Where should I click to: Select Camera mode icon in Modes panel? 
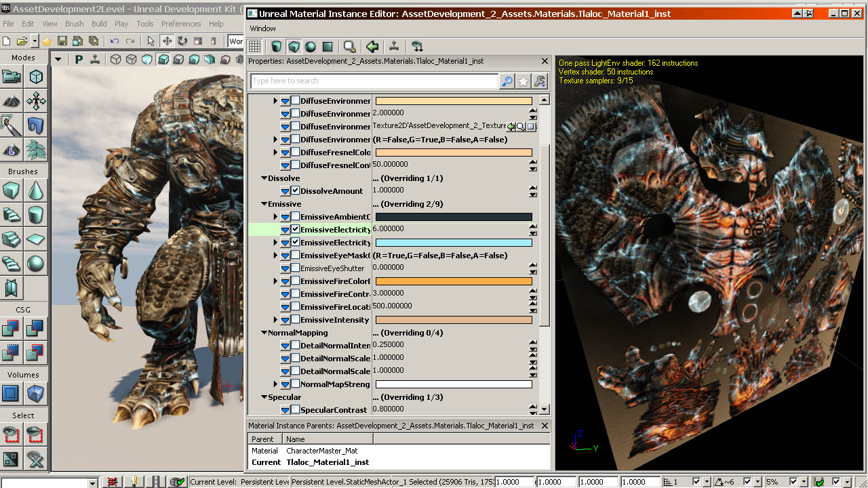coord(11,77)
